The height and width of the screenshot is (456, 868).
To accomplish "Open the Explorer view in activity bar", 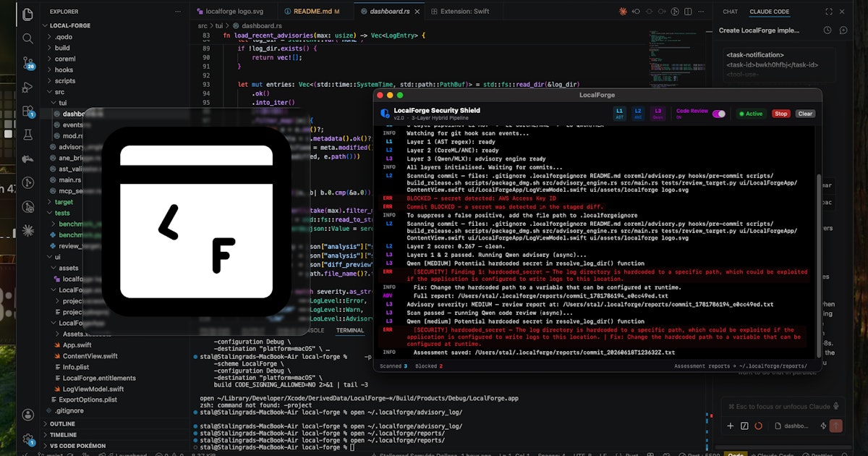I will tap(27, 14).
